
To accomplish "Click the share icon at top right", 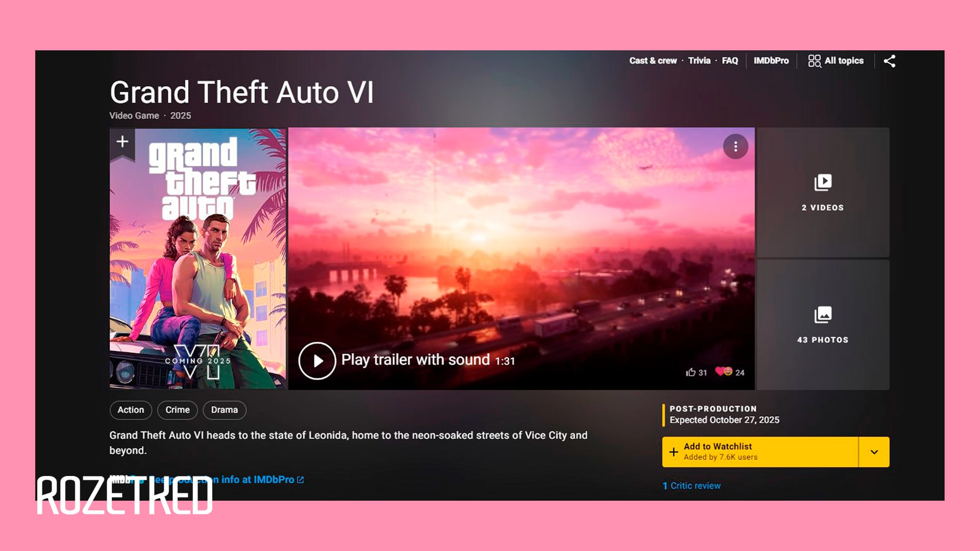I will [x=889, y=61].
